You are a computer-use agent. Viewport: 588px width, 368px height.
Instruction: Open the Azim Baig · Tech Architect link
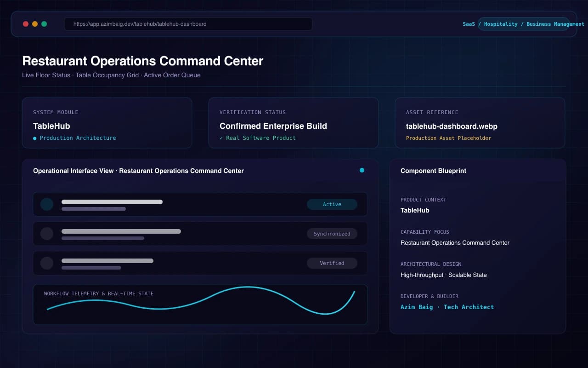pos(447,307)
